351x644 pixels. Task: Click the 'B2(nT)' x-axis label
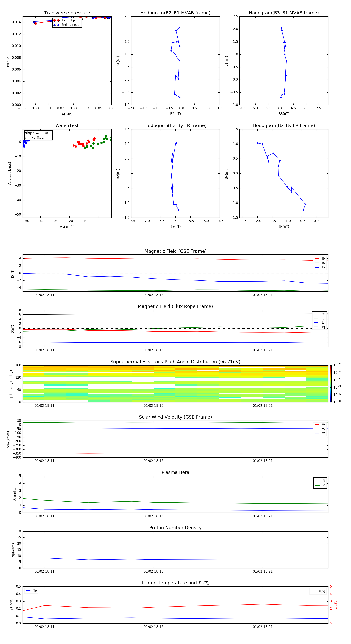coord(175,114)
